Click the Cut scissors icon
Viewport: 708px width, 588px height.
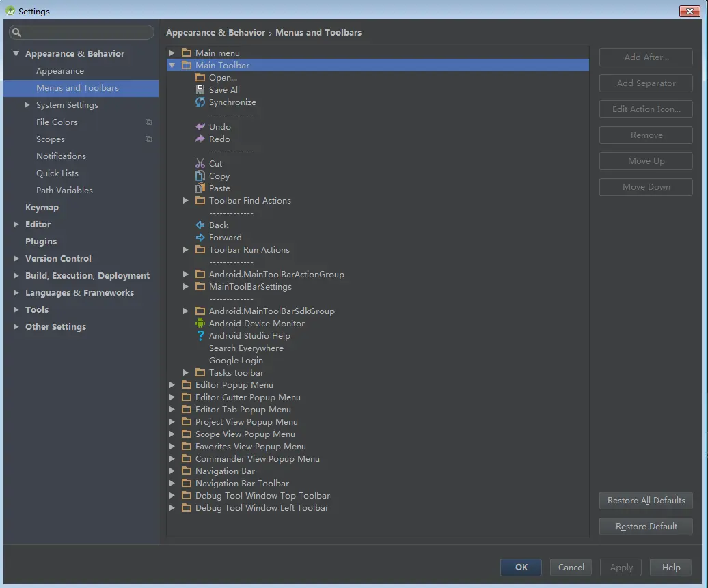coord(200,163)
